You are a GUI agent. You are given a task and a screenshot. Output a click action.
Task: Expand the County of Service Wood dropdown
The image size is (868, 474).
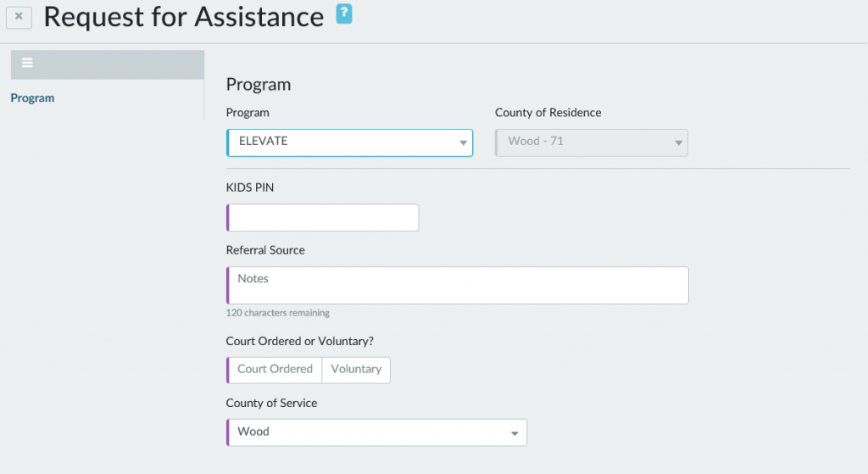(x=376, y=432)
